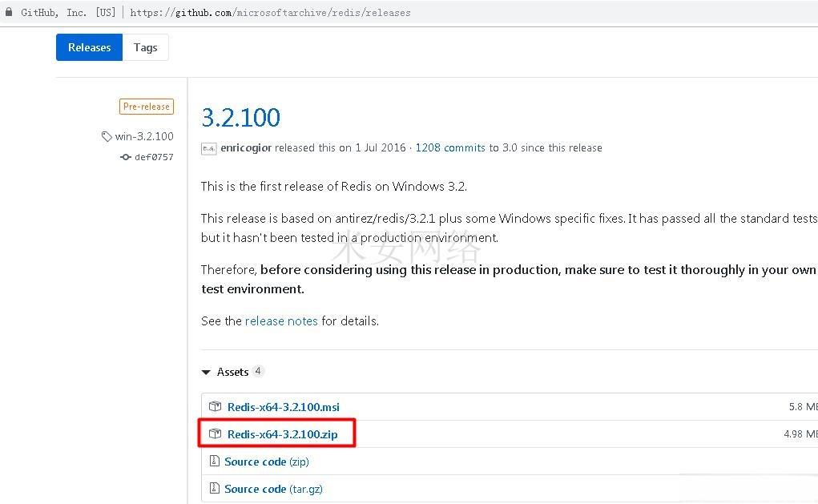818x504 pixels.
Task: Open the release notes link
Action: pyautogui.click(x=281, y=321)
